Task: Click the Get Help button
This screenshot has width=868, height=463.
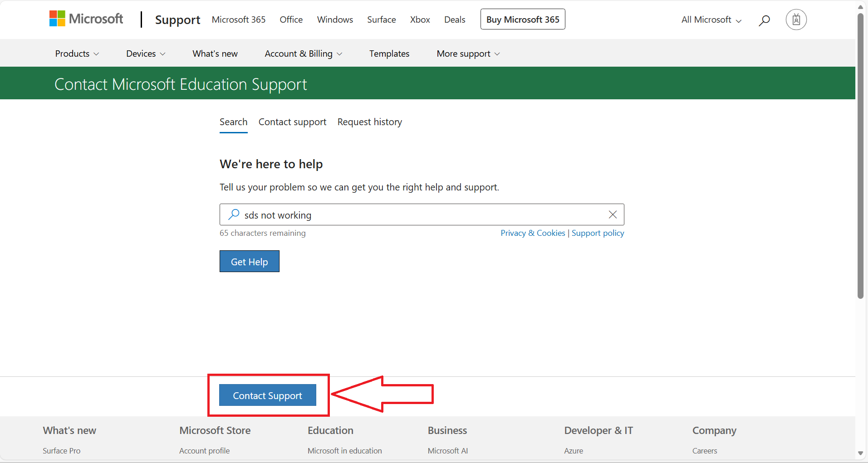Action: click(250, 261)
